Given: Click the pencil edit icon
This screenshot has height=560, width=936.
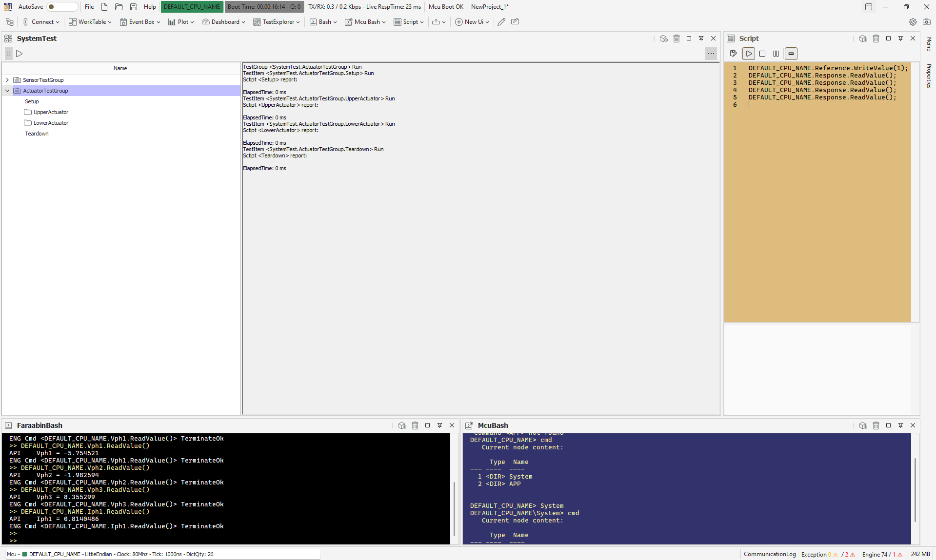Looking at the screenshot, I should click(501, 22).
